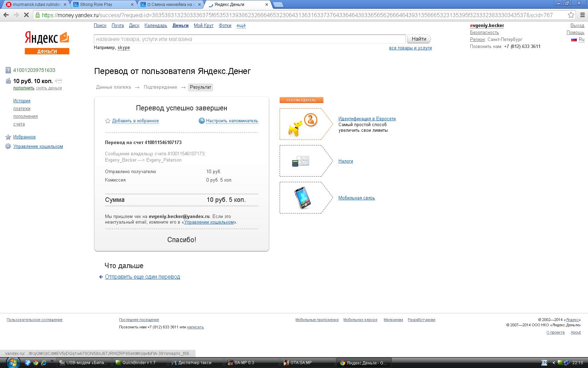Click the clock icon beside Настроить напоминатель

[x=202, y=121]
